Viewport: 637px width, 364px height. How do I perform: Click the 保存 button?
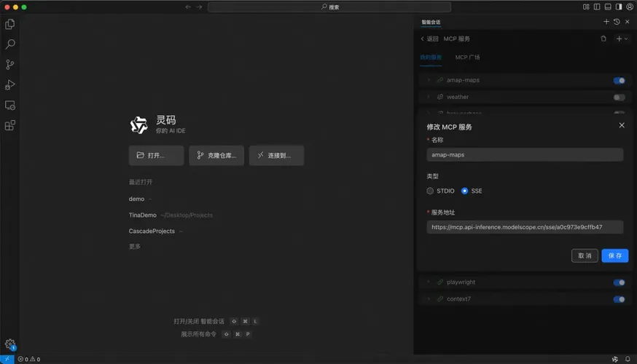[614, 256]
